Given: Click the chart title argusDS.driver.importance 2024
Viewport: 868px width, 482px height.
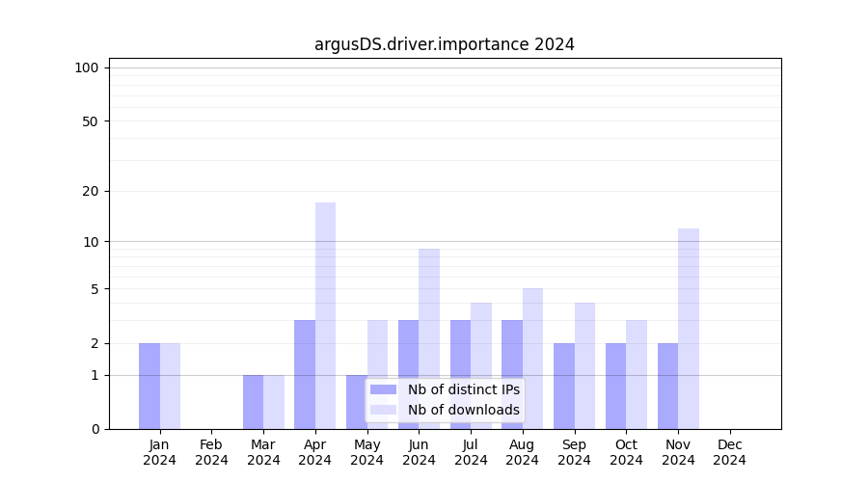Looking at the screenshot, I should [x=445, y=44].
